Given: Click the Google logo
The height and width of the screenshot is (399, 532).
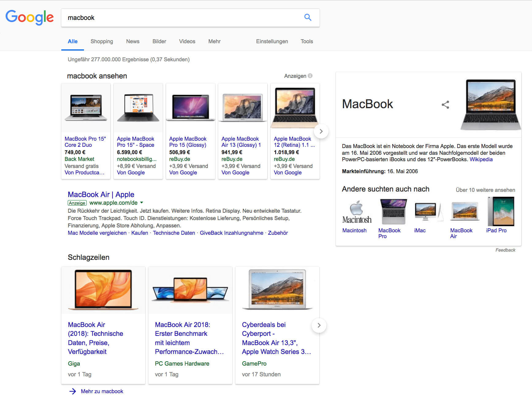Looking at the screenshot, I should tap(30, 17).
